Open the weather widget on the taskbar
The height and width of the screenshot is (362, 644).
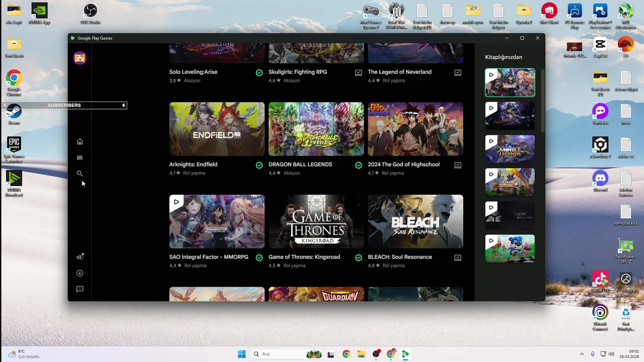coord(23,354)
